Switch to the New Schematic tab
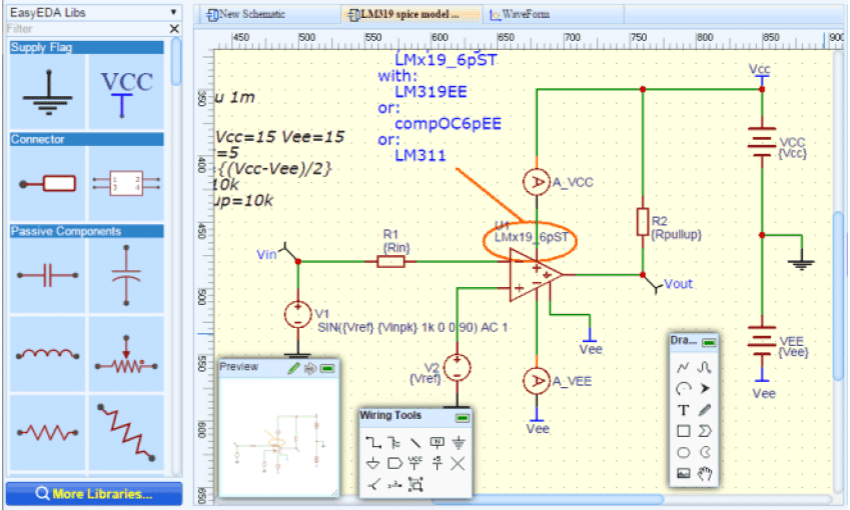Screen dimensions: 850x510 pyautogui.click(x=246, y=15)
